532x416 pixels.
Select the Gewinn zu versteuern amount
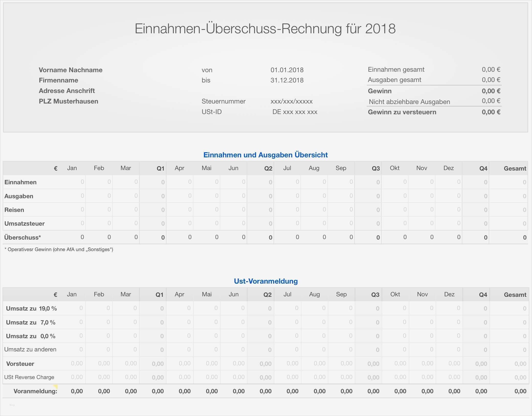coord(491,112)
